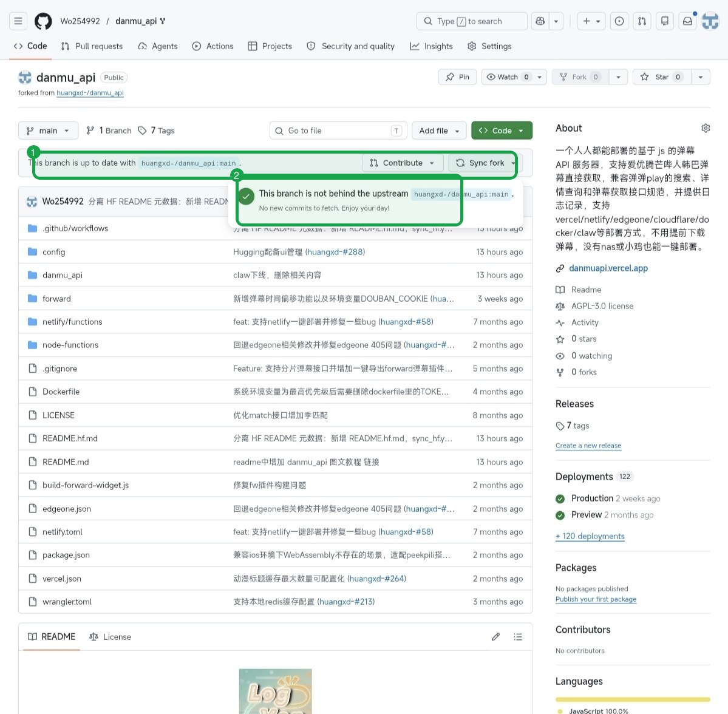Open the Contribute dropdown
The width and height of the screenshot is (728, 714).
pyautogui.click(x=403, y=163)
